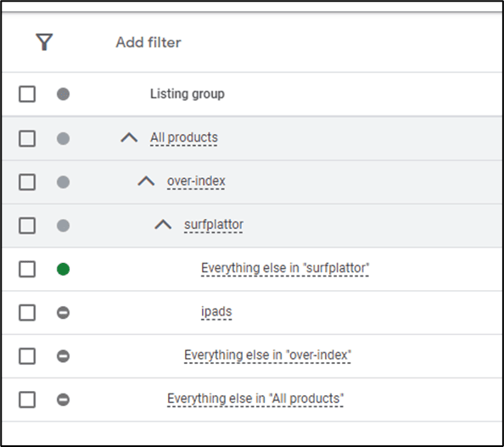
Task: Collapse the All products group chevron
Action: point(129,137)
